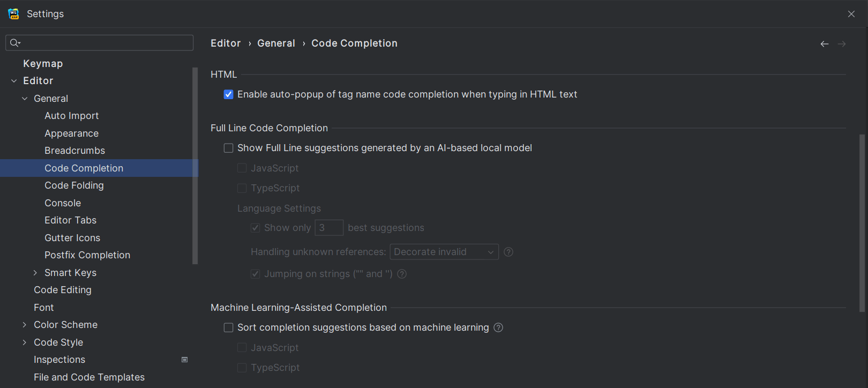This screenshot has width=868, height=388.
Task: Open the Keymap settings page
Action: 43,64
